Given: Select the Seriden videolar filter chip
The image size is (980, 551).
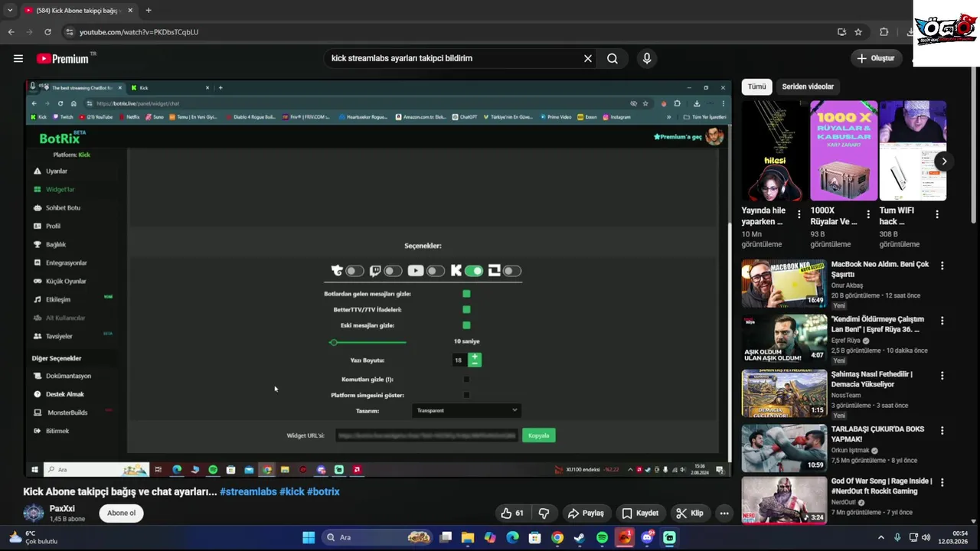Looking at the screenshot, I should pos(808,86).
